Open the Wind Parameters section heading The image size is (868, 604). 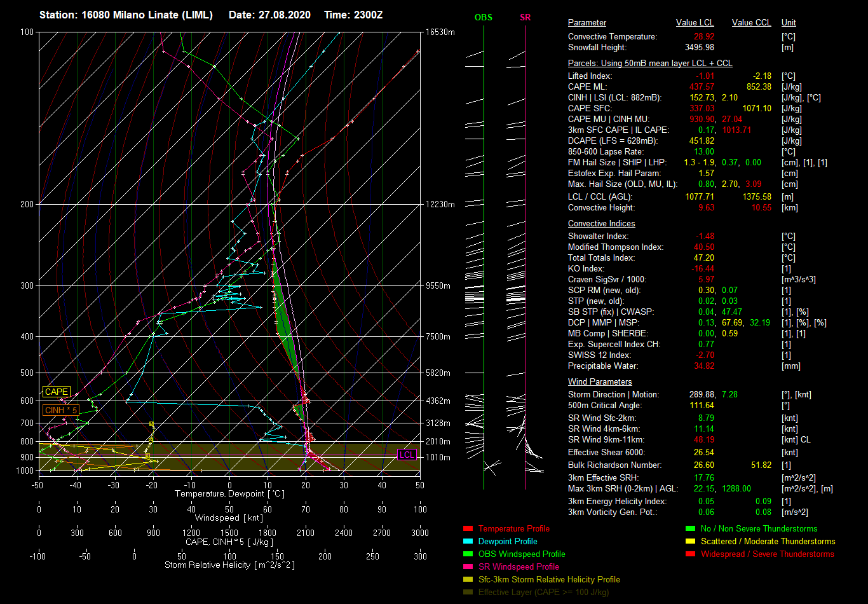point(599,382)
